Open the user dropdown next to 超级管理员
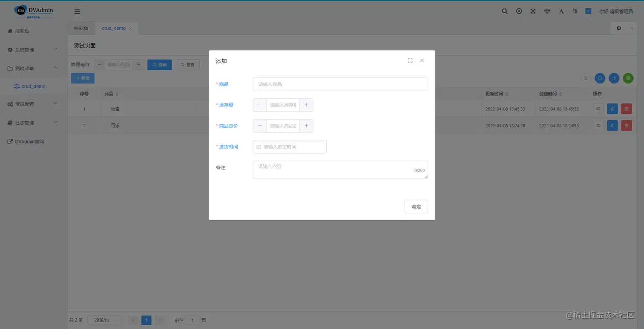 click(589, 11)
